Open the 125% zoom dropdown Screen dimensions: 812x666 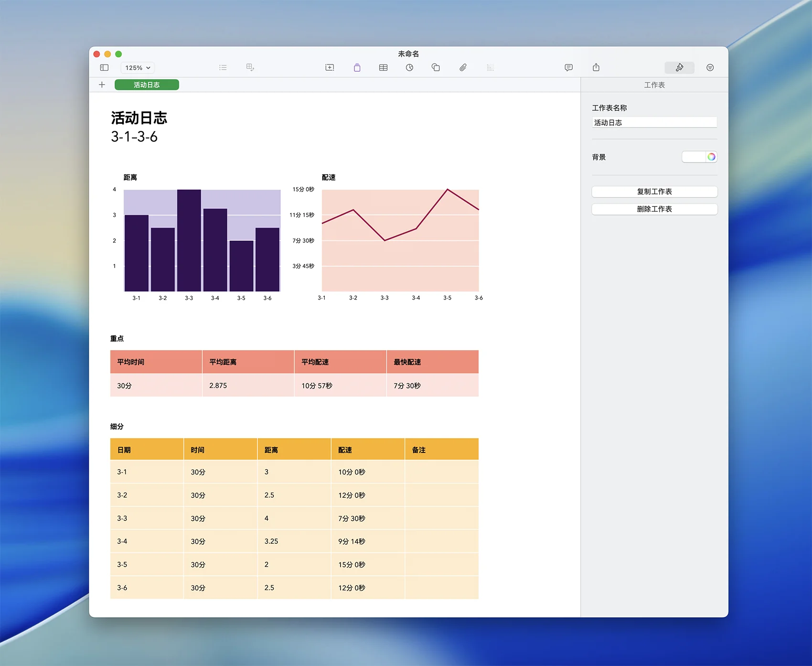138,68
